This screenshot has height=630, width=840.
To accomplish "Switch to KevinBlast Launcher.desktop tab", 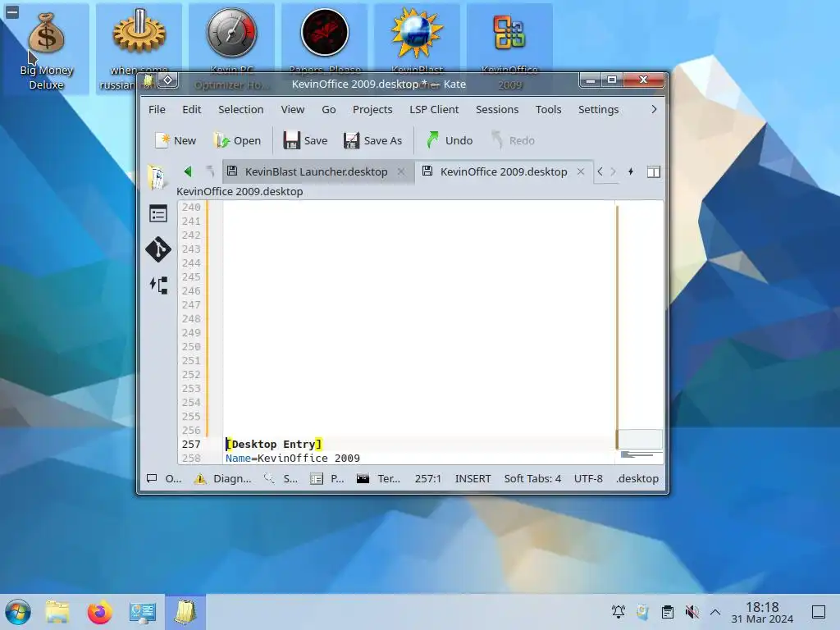I will (316, 171).
